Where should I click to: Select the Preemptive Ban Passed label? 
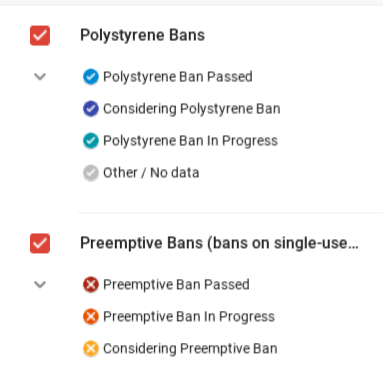(176, 285)
